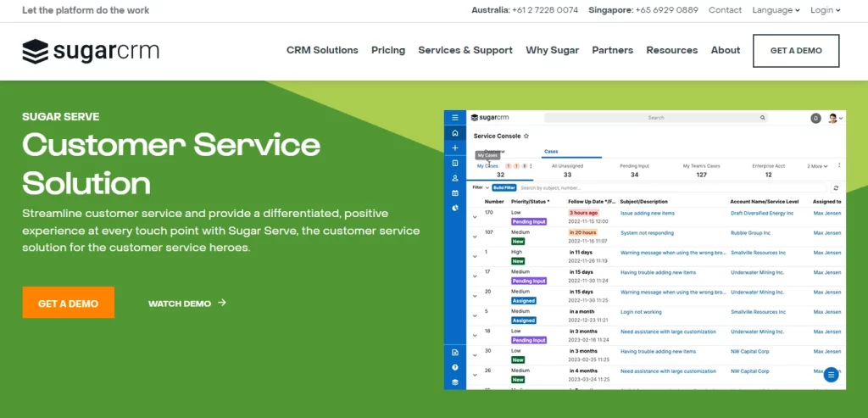Click the Follow Up Date column header

pos(591,202)
